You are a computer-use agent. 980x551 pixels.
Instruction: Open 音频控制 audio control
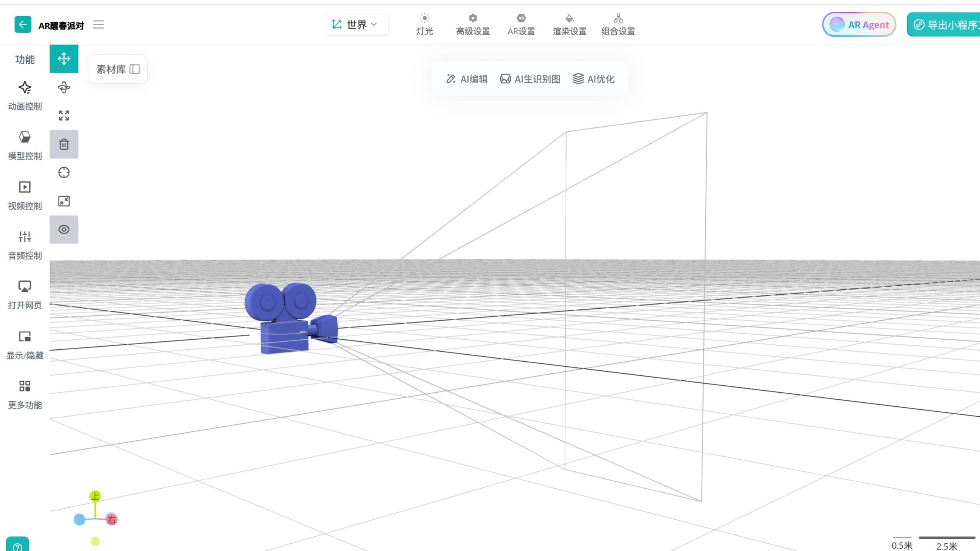[x=25, y=246]
